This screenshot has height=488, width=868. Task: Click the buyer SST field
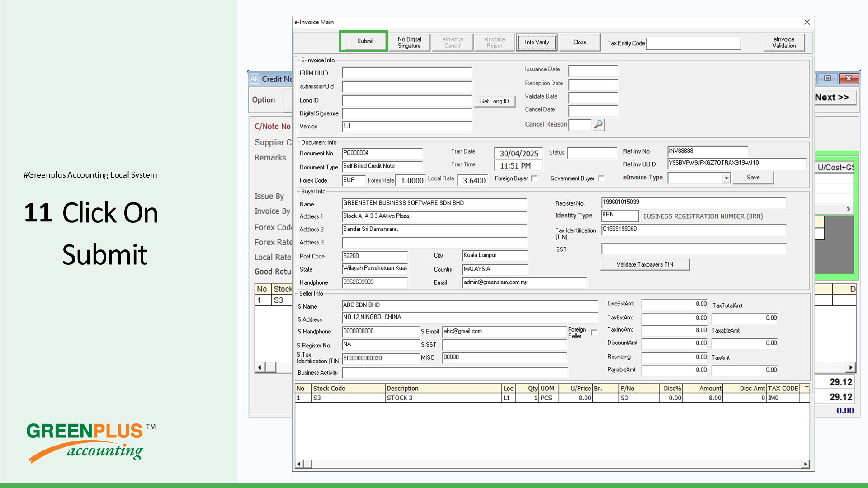(x=693, y=249)
